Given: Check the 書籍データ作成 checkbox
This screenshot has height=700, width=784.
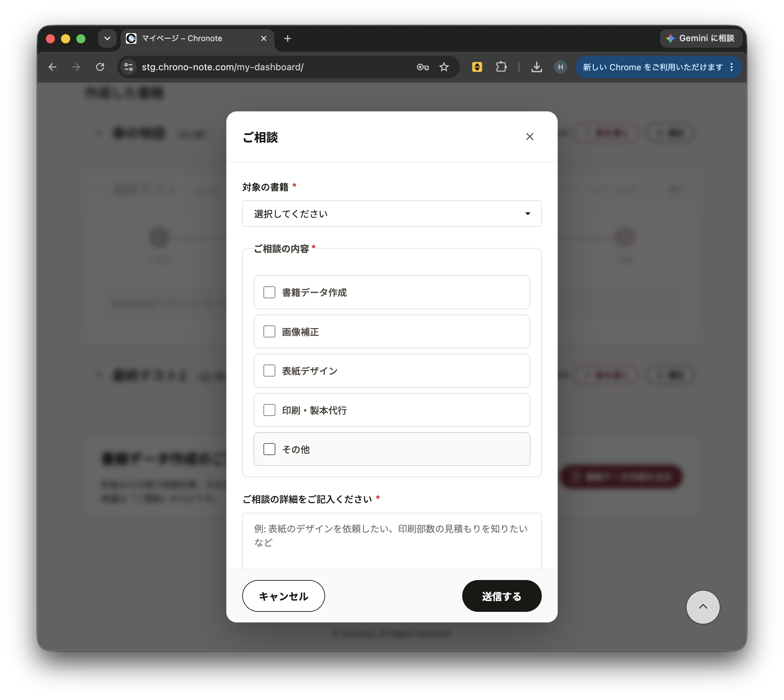Looking at the screenshot, I should point(269,292).
